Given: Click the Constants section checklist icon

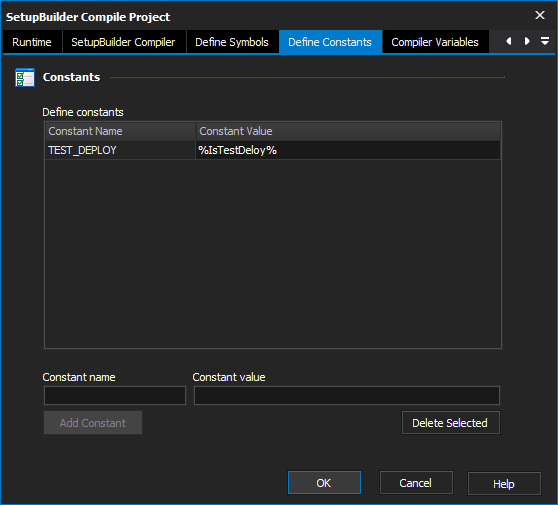Looking at the screenshot, I should pos(25,77).
